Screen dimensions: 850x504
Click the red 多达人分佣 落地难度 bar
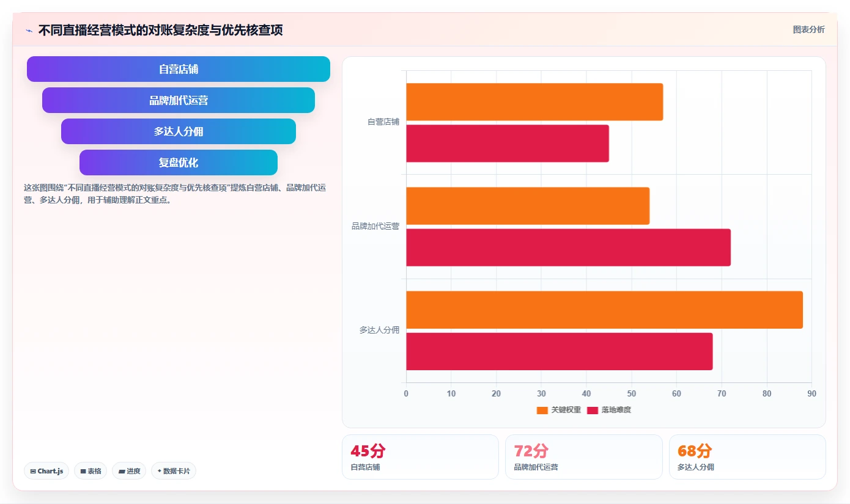[x=560, y=351]
